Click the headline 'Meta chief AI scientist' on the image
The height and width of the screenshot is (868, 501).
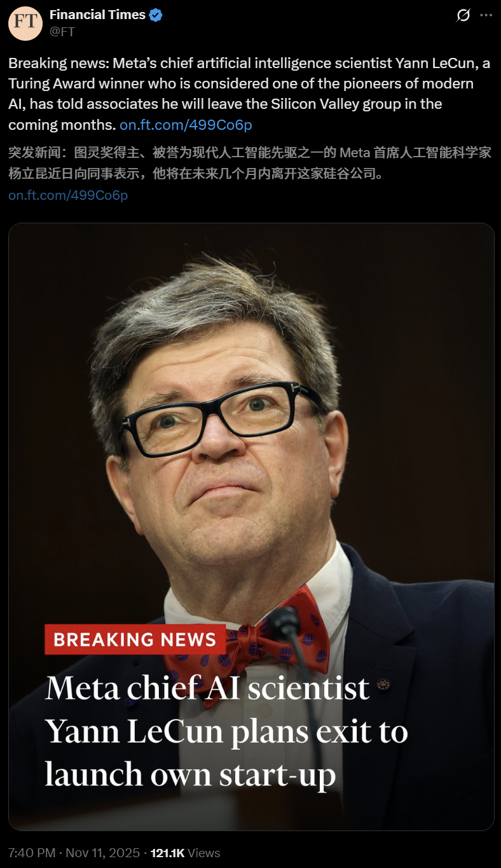(207, 689)
